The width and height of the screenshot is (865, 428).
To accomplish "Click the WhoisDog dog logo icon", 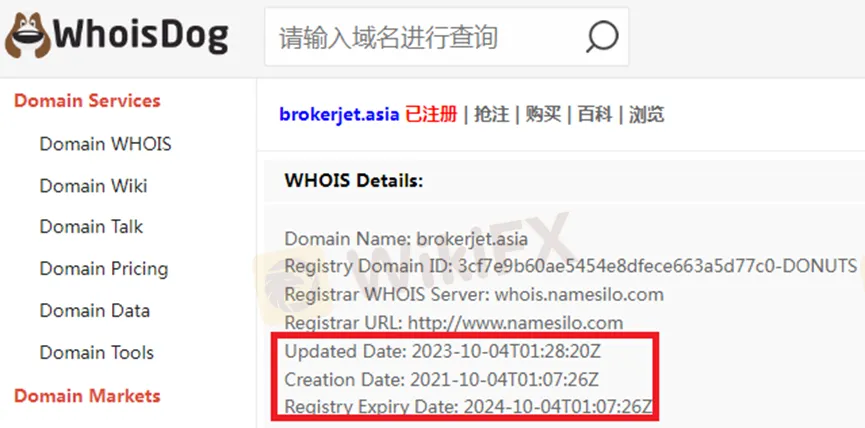I will 28,36.
